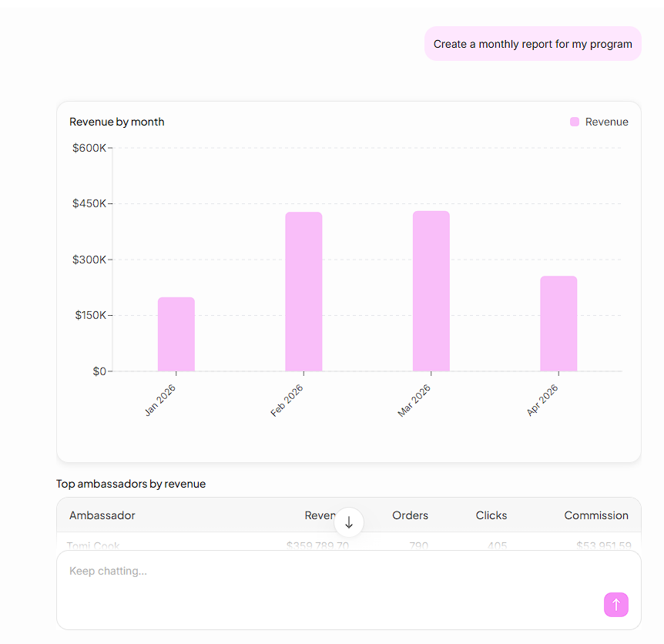Screen dimensions: 664x644
Task: Sort table by Revenue column header
Action: (x=320, y=515)
